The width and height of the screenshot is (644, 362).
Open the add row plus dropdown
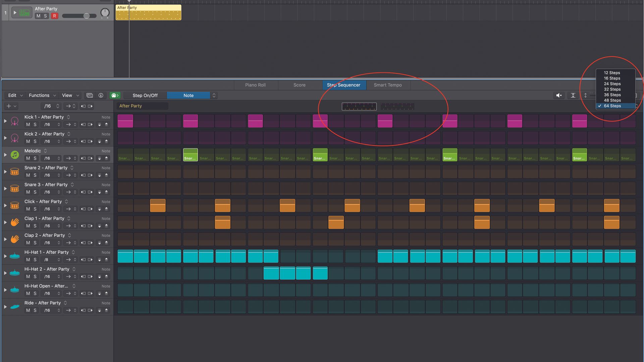(x=11, y=106)
